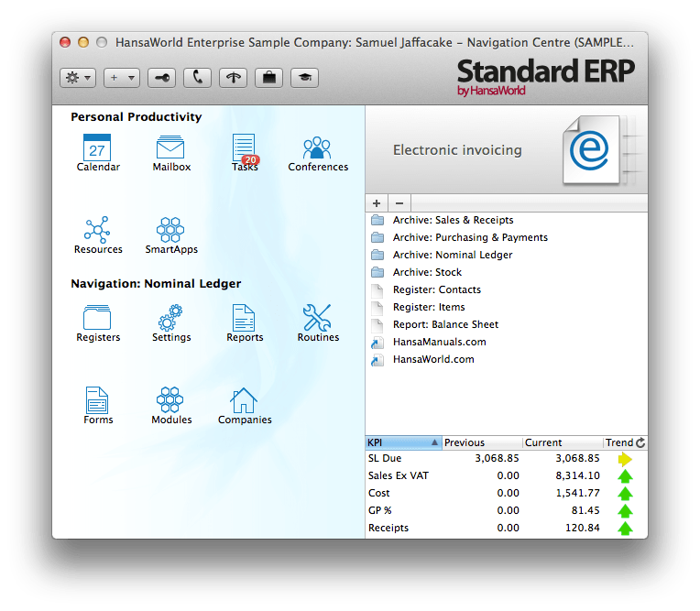Select the GP % KPI row
This screenshot has height=611, width=700.
point(507,510)
